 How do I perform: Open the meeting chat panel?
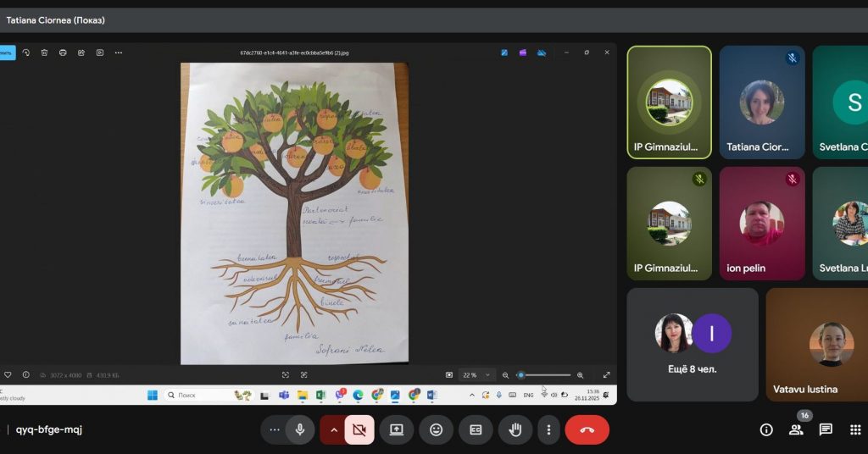(x=826, y=429)
